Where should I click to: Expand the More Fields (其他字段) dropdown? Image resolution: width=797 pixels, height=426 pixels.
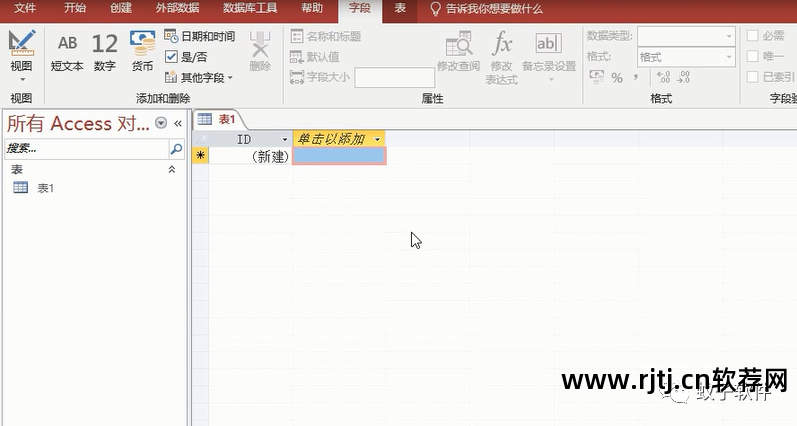tap(200, 77)
